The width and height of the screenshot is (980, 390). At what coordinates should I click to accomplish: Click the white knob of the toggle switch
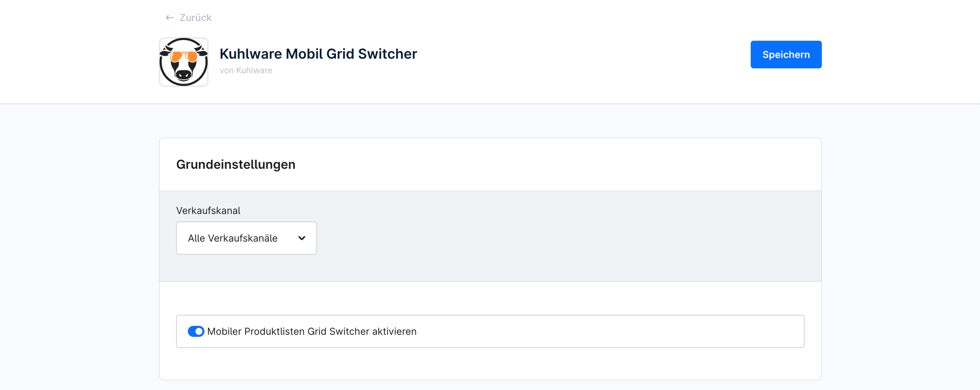pos(199,331)
